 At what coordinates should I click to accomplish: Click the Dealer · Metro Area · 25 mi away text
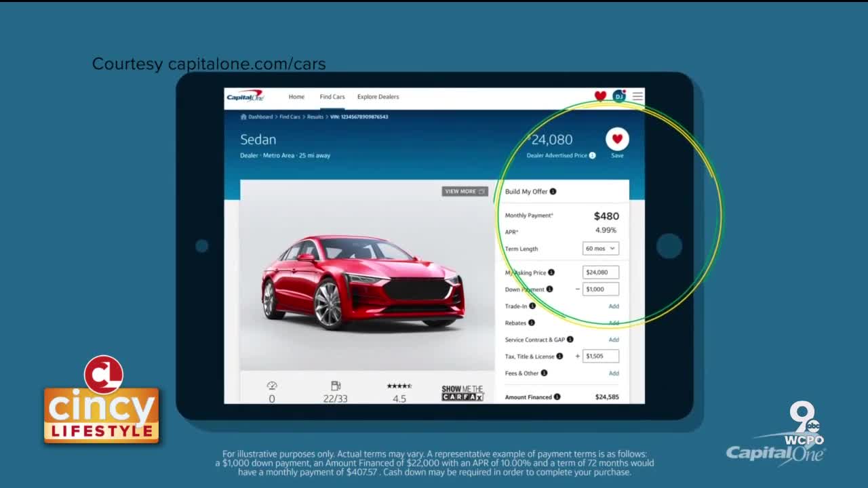[x=285, y=155]
